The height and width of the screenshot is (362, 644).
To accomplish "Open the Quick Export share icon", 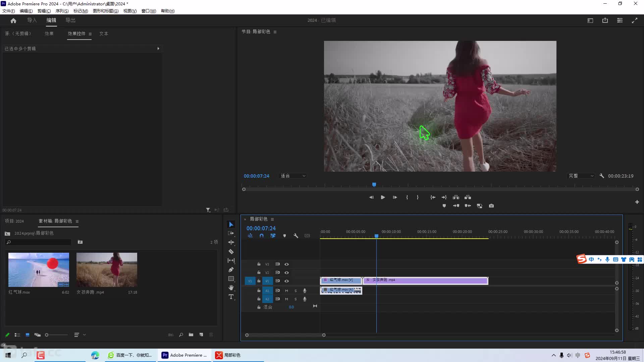I will coord(605,20).
